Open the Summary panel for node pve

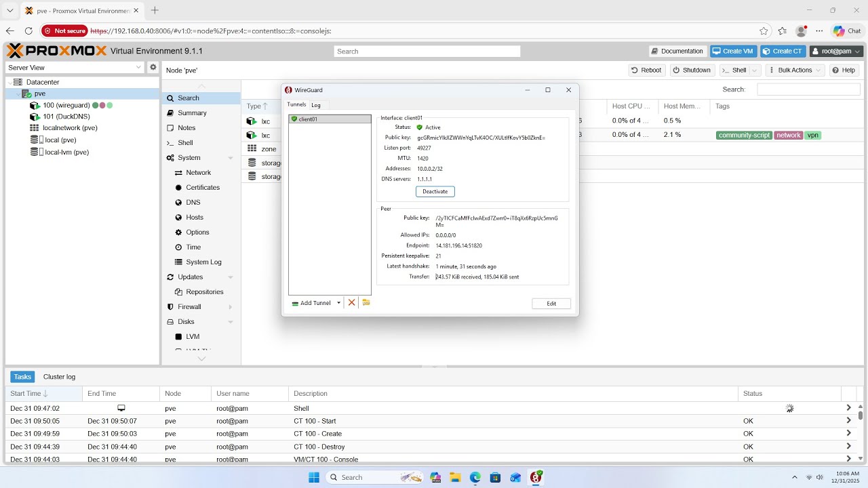coord(192,113)
